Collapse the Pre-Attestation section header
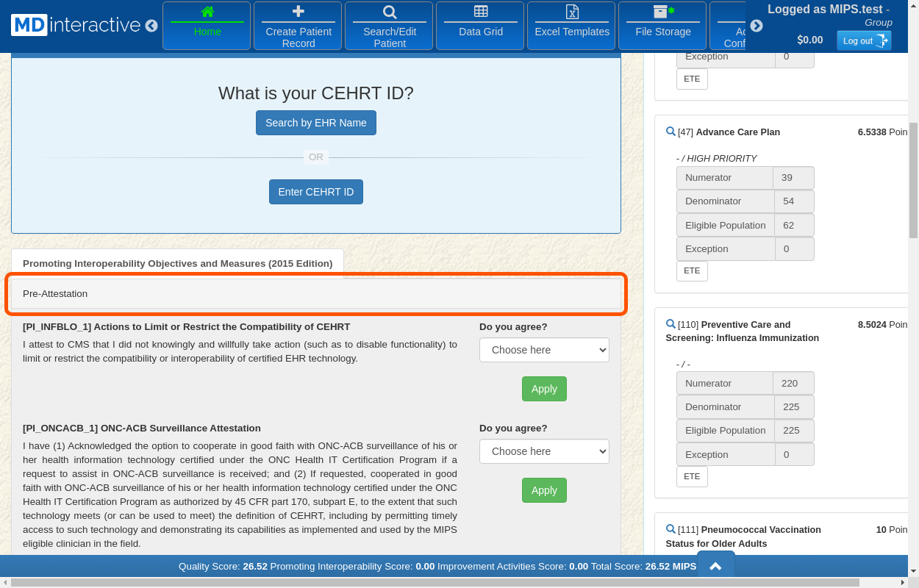The height and width of the screenshot is (588, 919). pyautogui.click(x=316, y=294)
